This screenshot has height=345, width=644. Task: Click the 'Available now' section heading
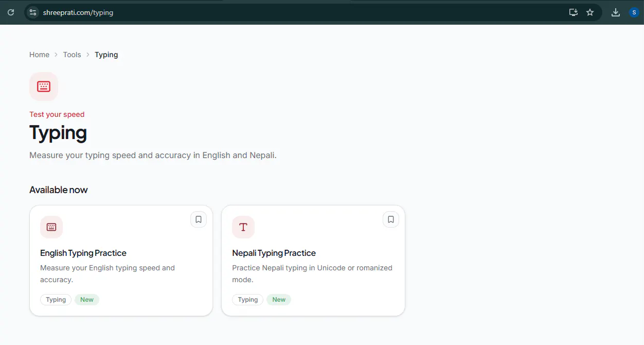pos(59,189)
